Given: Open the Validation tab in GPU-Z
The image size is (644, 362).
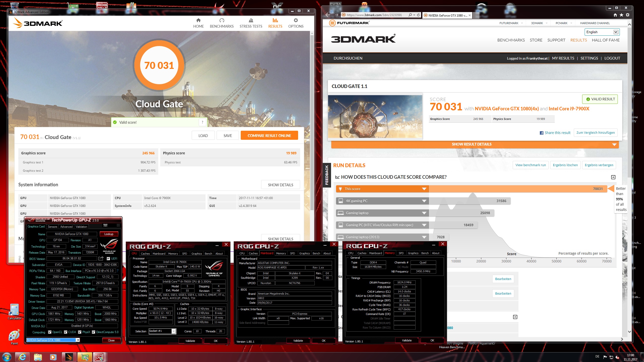Looking at the screenshot, I should (x=81, y=227).
